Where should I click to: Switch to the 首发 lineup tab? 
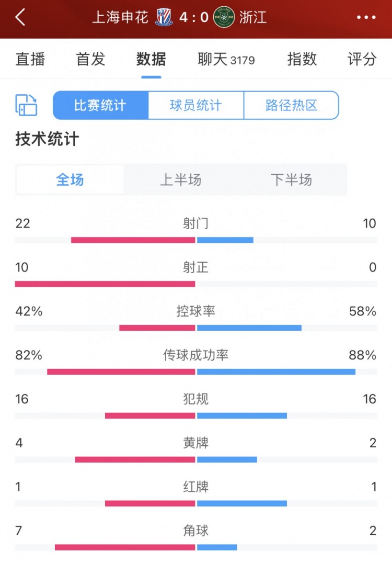coord(90,59)
